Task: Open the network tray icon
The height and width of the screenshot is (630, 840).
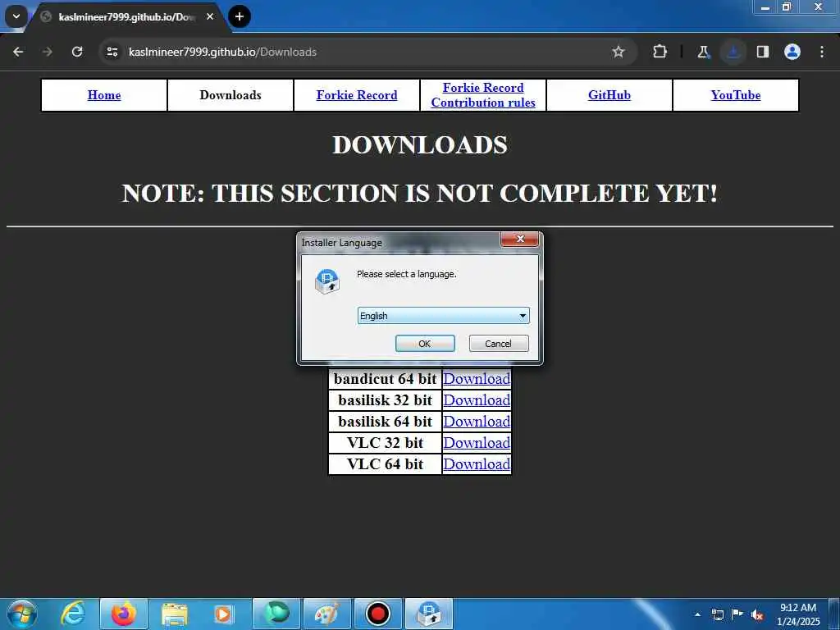Action: tap(717, 614)
